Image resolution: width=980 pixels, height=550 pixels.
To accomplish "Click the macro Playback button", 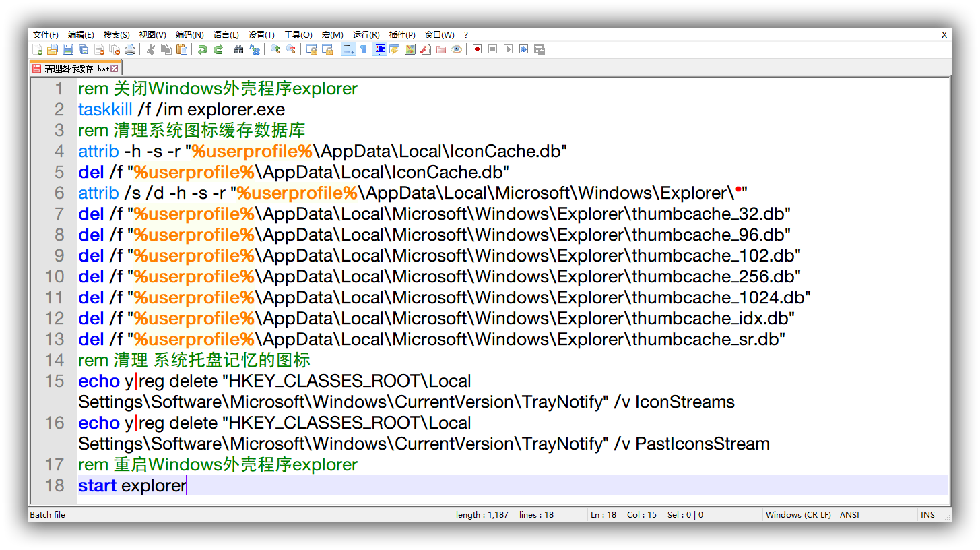I will (508, 49).
